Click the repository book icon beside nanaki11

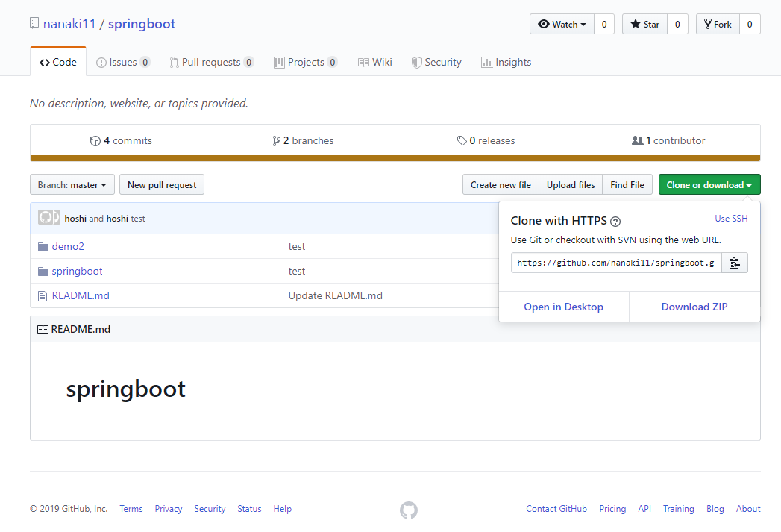click(34, 23)
